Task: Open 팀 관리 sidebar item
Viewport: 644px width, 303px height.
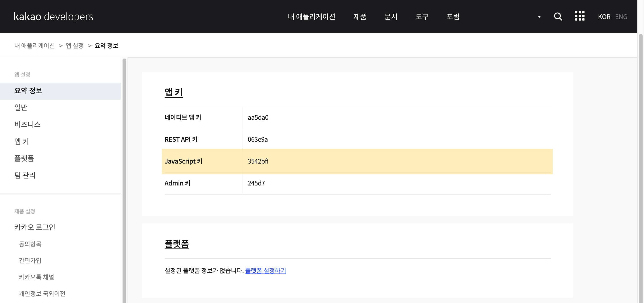Action: tap(25, 175)
